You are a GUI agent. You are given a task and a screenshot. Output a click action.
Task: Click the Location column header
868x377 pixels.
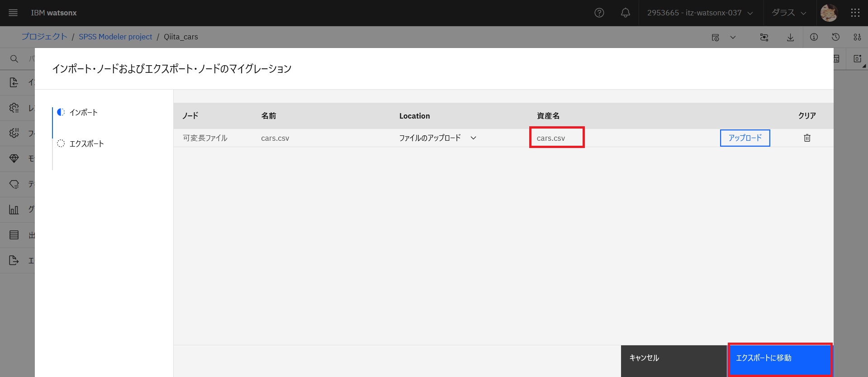(x=414, y=116)
